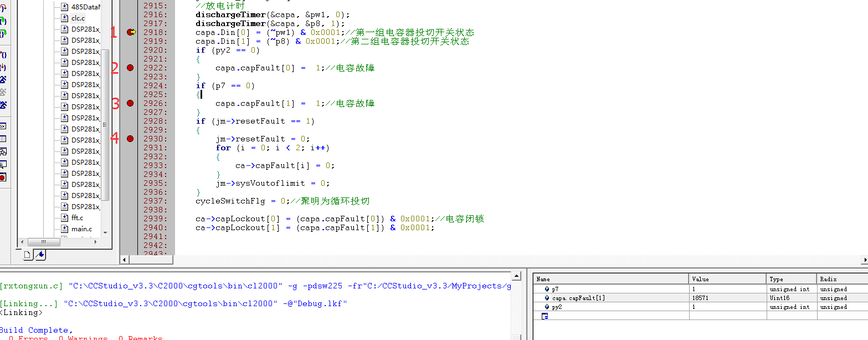
Task: Click the register view 'xx' toolbar icon
Action: click(3, 126)
